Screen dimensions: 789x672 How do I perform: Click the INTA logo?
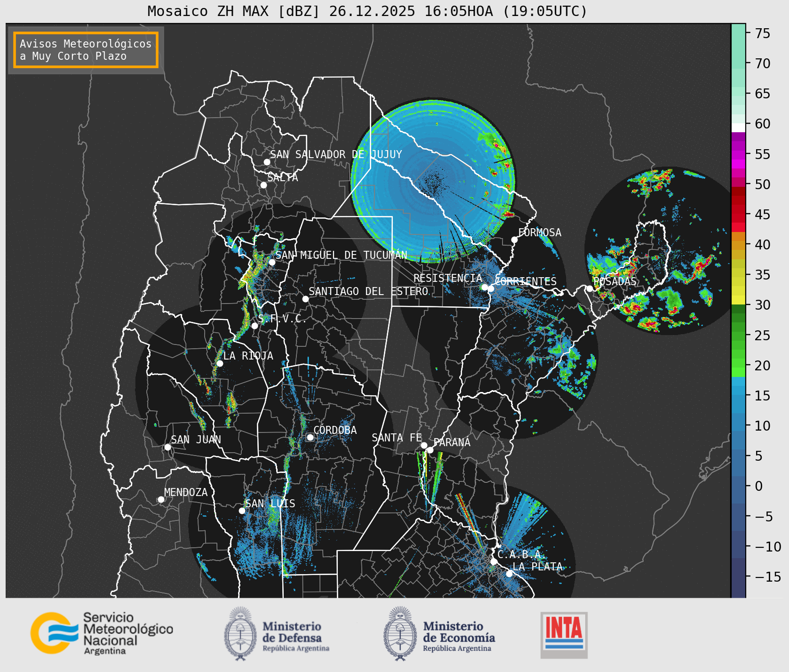pos(564,635)
